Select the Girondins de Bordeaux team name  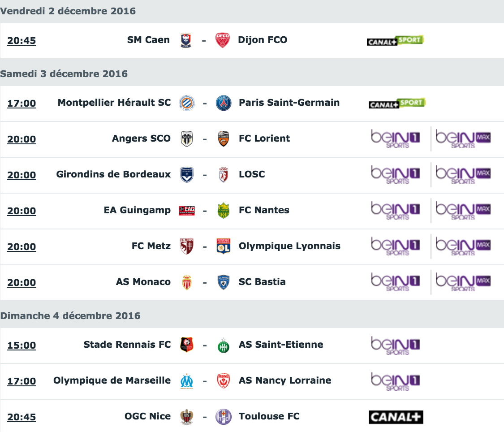pyautogui.click(x=113, y=174)
